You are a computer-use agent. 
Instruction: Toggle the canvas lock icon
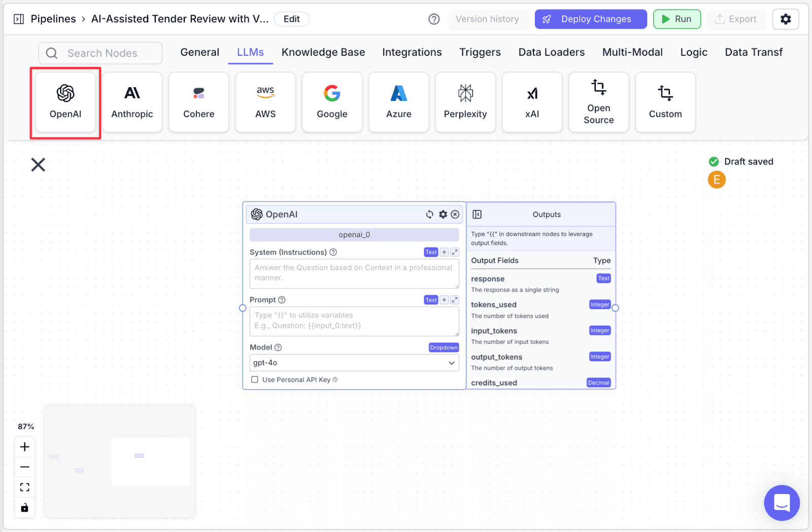[24, 508]
